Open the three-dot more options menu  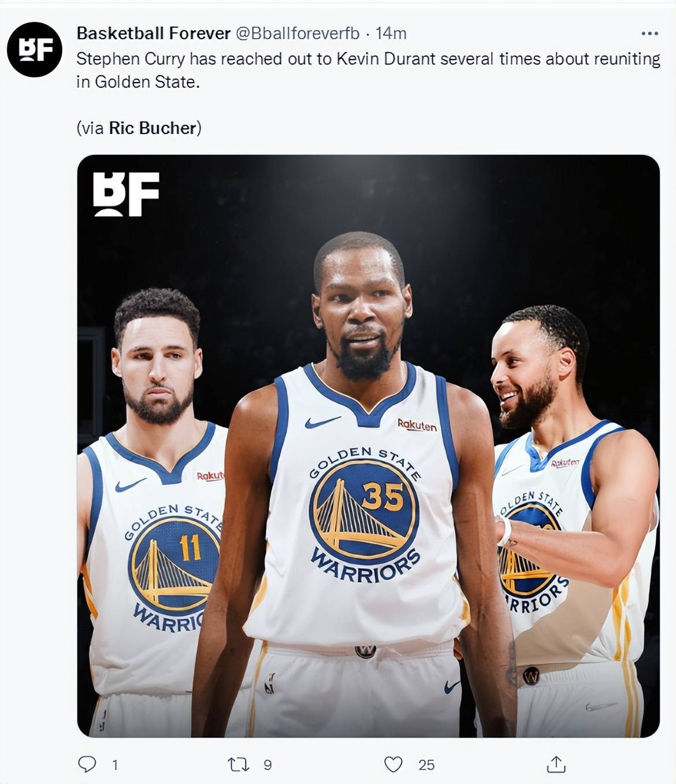(x=650, y=34)
